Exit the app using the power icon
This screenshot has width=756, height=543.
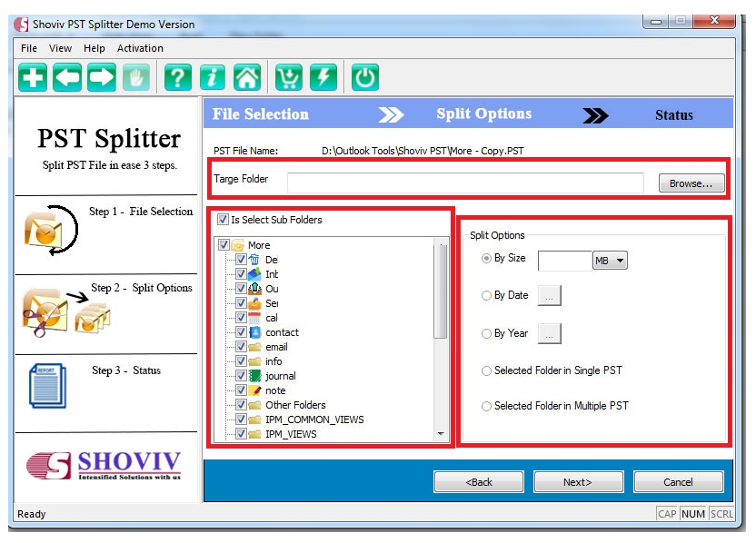pos(363,77)
